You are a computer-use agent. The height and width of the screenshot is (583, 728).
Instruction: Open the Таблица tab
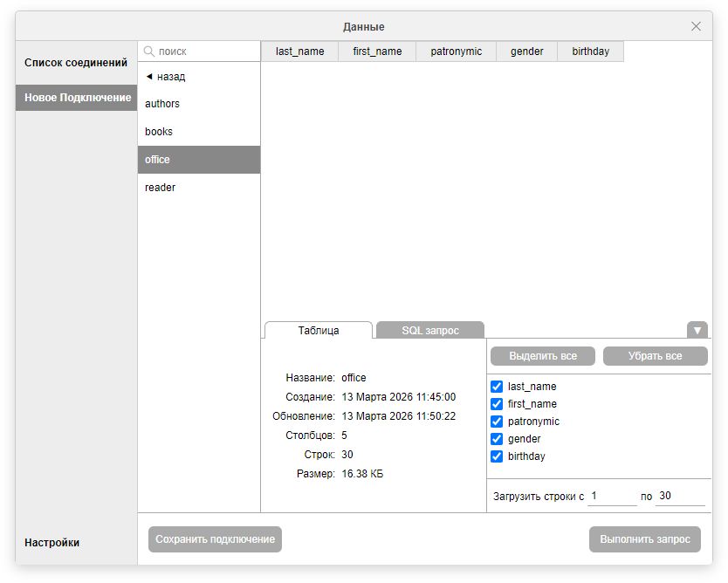tap(319, 331)
